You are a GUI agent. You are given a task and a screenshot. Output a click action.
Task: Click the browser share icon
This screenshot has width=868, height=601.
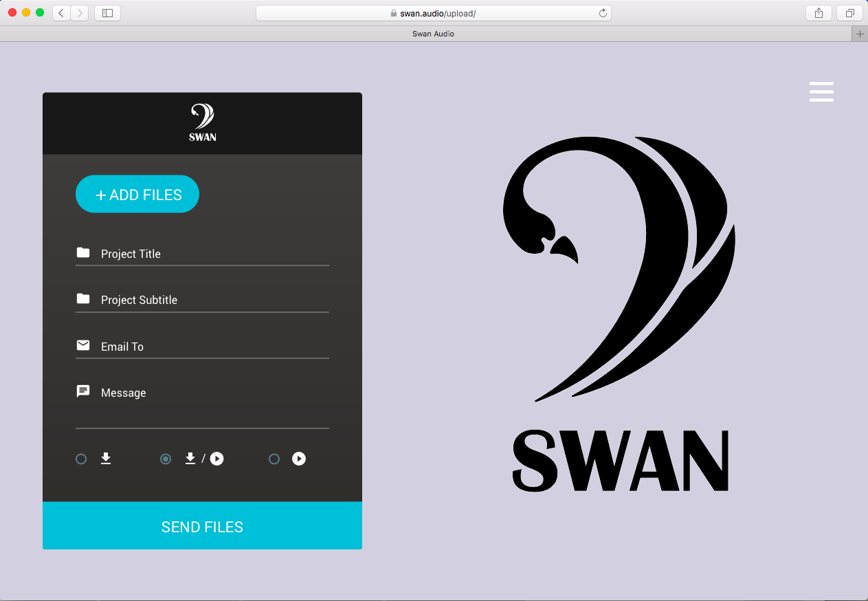click(818, 12)
